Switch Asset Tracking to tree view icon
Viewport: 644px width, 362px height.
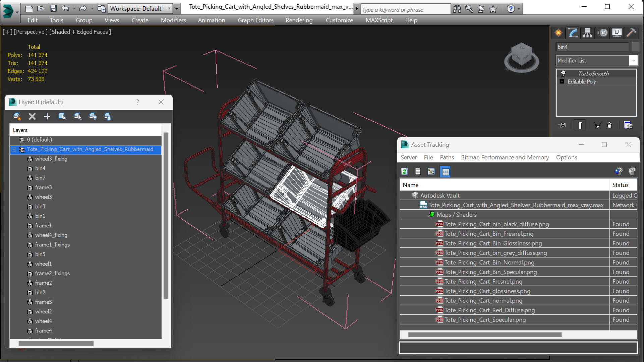431,171
